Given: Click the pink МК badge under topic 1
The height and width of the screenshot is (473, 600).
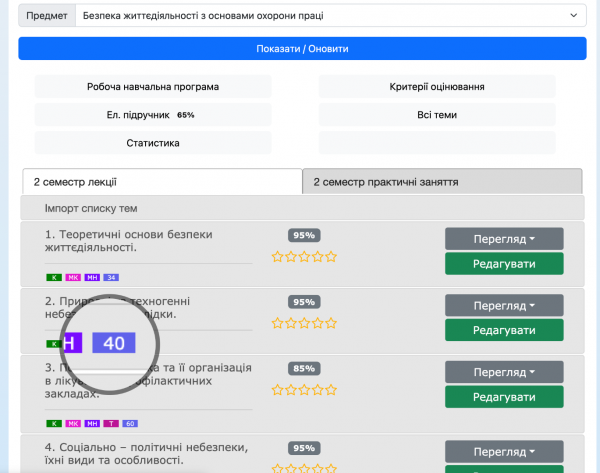Looking at the screenshot, I should (x=73, y=277).
